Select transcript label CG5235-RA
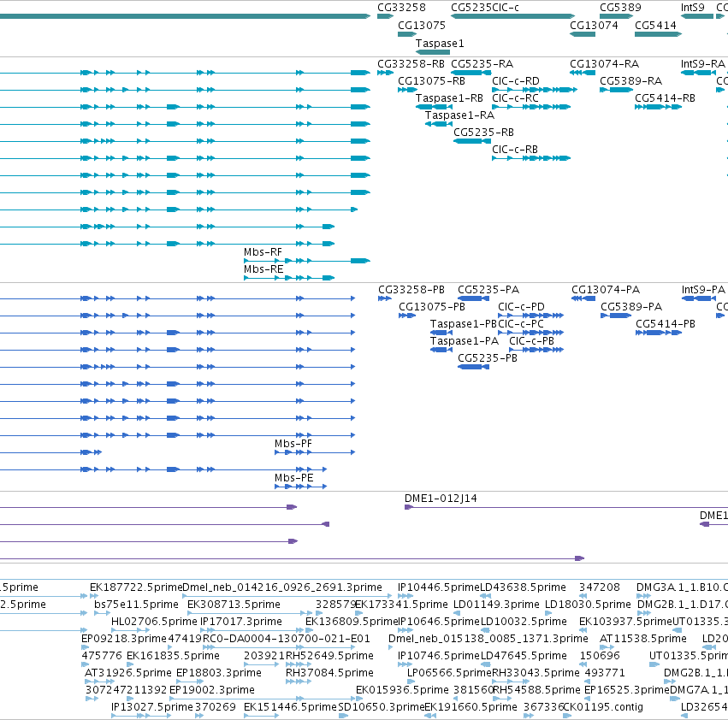728x720 pixels. click(482, 64)
